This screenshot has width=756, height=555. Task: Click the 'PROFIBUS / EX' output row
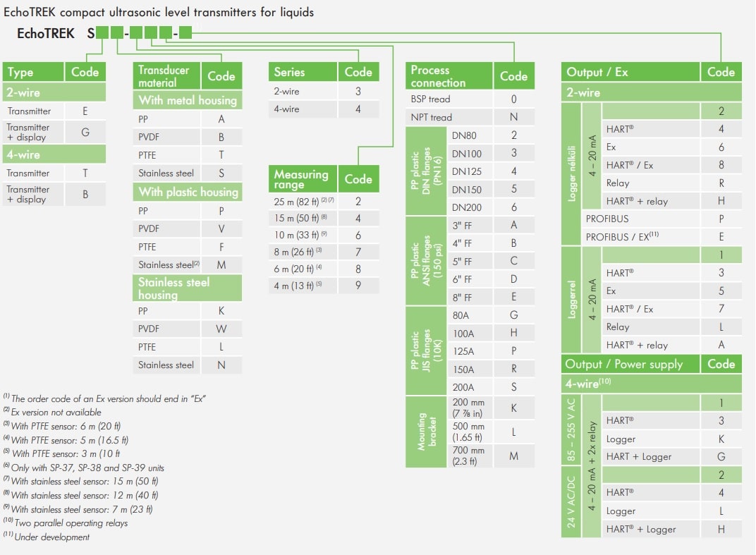[661, 237]
